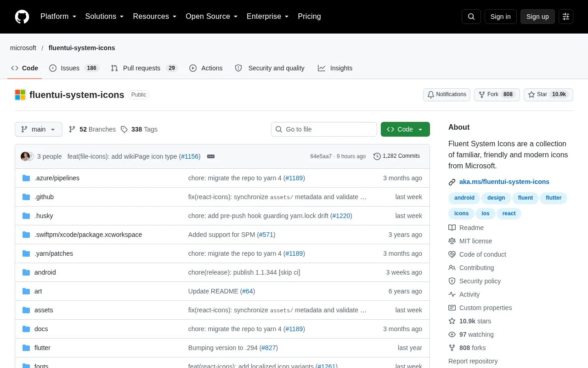This screenshot has height=368, width=588.
Task: Open the GitHub homepage logo
Action: (22, 17)
